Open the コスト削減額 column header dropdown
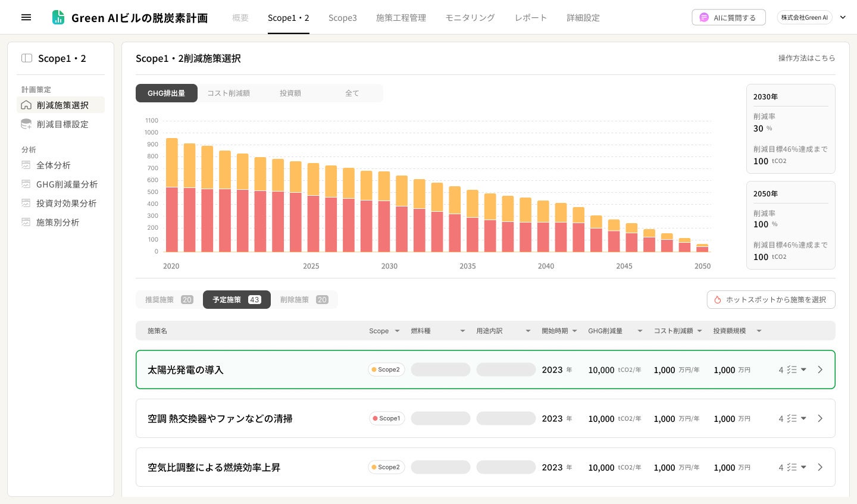Image resolution: width=857 pixels, height=504 pixels. tap(699, 331)
